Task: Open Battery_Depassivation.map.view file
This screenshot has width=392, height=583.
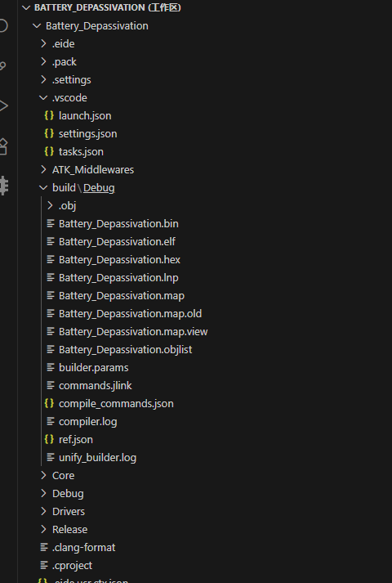Action: pyautogui.click(x=133, y=332)
